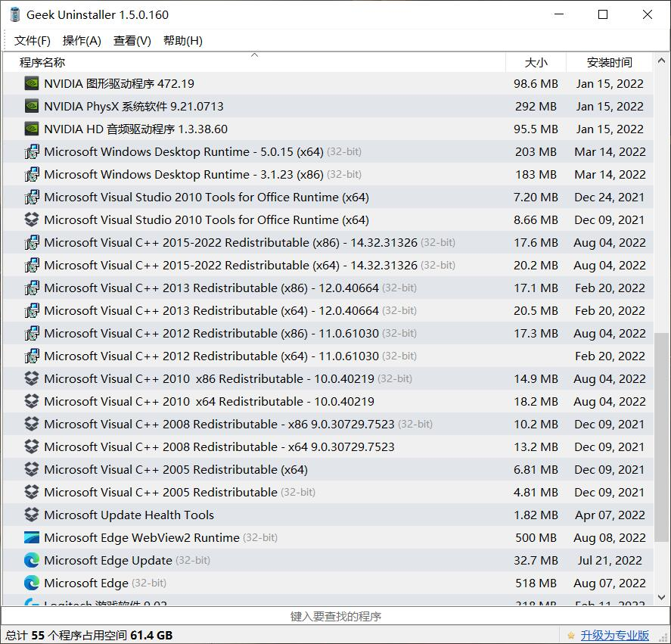Click icon for Visual C++ 2015-2022 (x86)
Viewport: 671px width, 644px height.
point(32,242)
